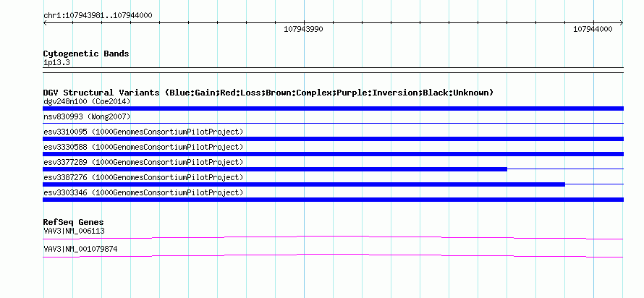Click the thin nsv830993 variant line
This screenshot has height=298, width=644.
pos(333,123)
